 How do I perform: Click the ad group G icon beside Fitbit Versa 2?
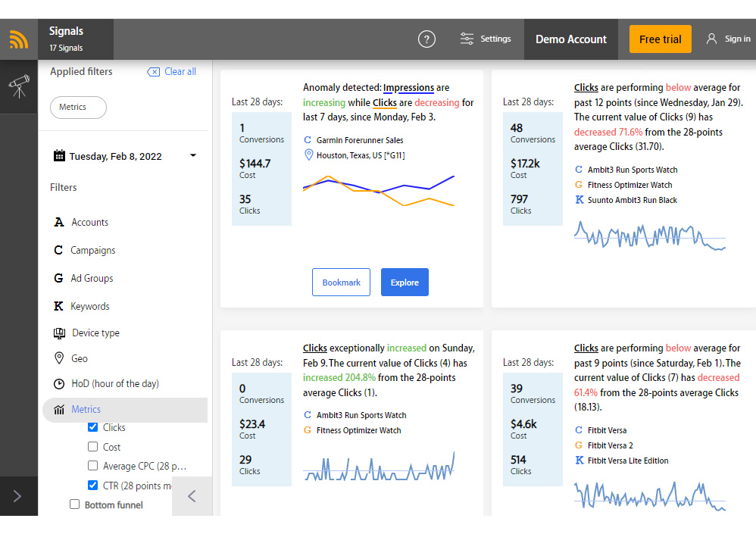click(579, 445)
